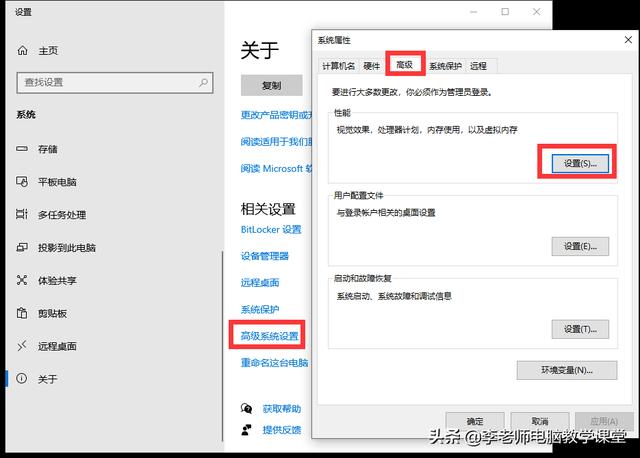Click the Get help (获取帮助) icon
Viewport: 640px width, 458px height.
(247, 409)
